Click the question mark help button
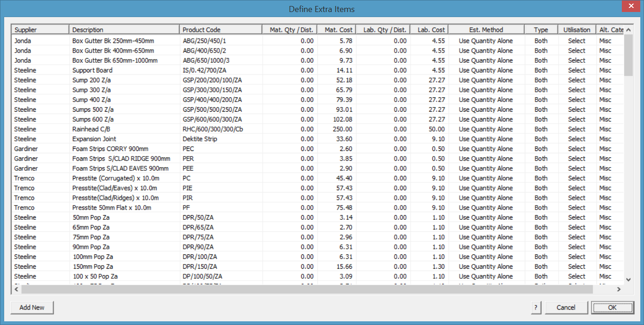644x325 pixels. 535,307
